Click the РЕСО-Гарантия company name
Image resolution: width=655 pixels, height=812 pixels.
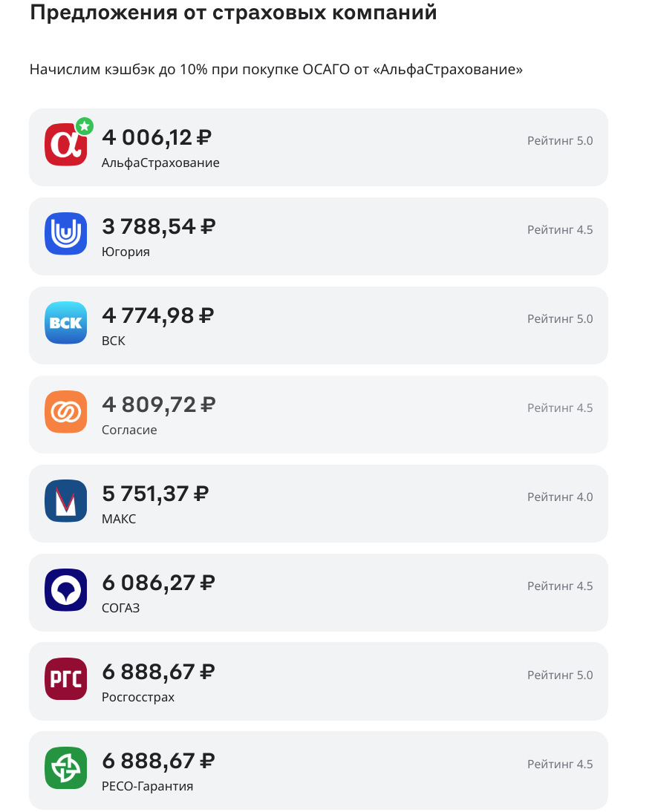147,786
